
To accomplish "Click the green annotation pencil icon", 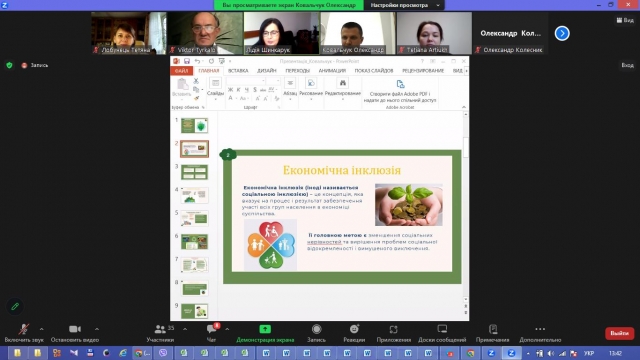I will tap(15, 306).
